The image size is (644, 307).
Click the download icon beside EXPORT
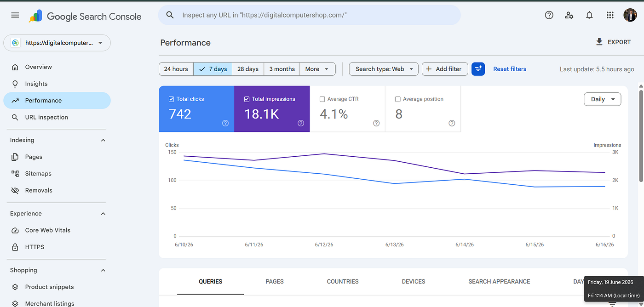(x=599, y=42)
